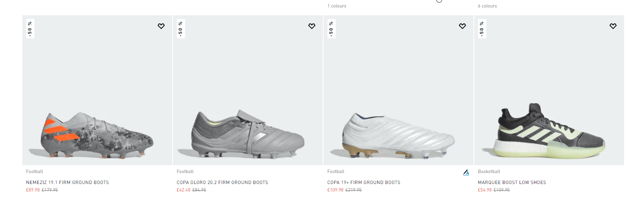Screen dimensions: 644x202
Task: Favourite the Marquee Boost Low Shoes
Action: click(x=613, y=26)
